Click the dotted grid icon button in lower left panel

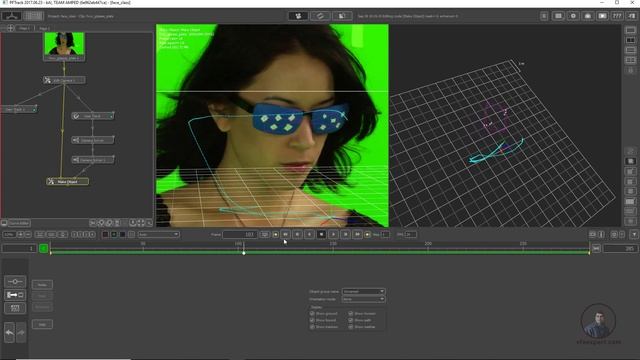click(x=15, y=308)
